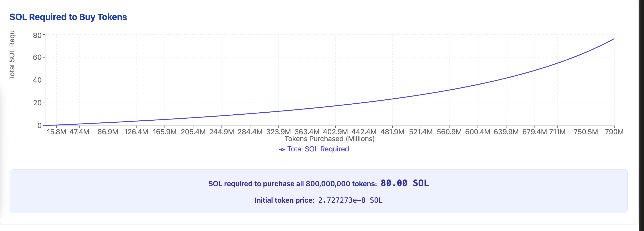The image size is (644, 231).
Task: Select the 2.727273e-8 SOL initial price value
Action: [350, 200]
